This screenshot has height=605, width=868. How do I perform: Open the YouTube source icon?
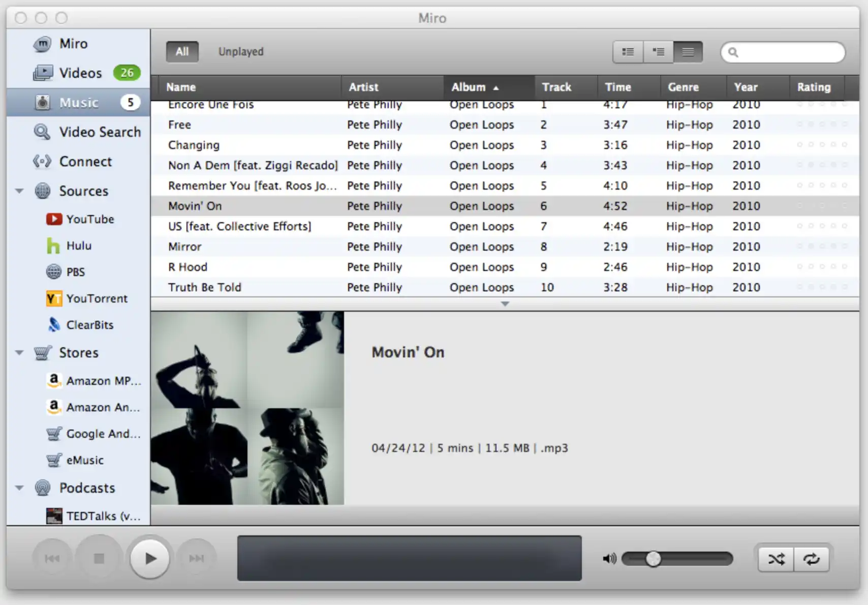[54, 219]
